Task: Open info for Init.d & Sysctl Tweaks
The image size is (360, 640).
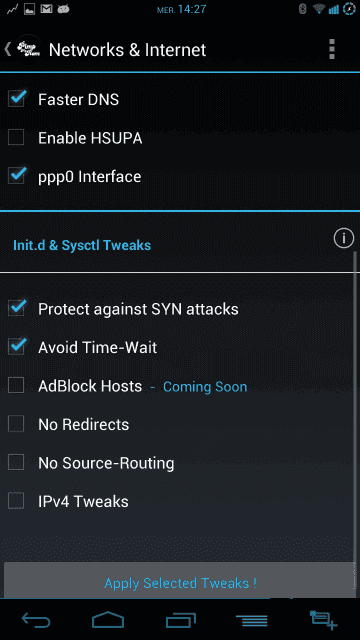Action: click(x=343, y=238)
